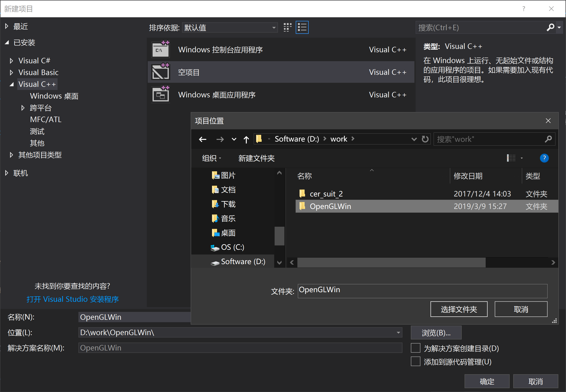Enable 为解决方案创建目录 checkbox
Viewport: 566px width, 392px height.
click(415, 348)
